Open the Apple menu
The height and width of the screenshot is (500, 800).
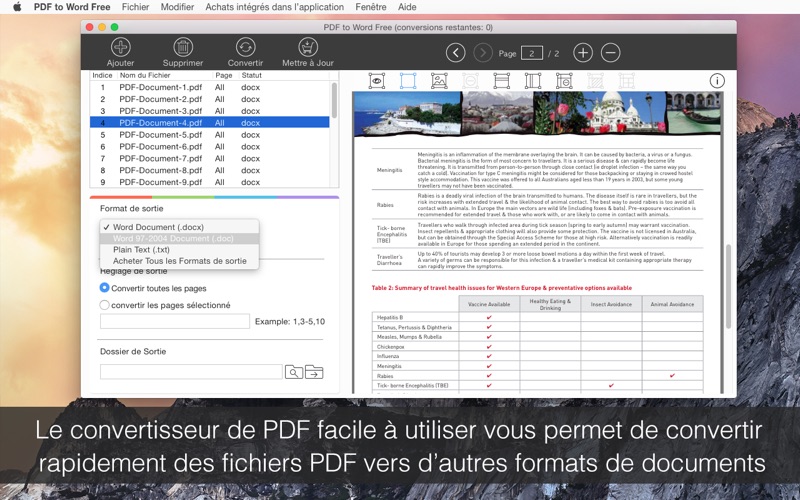17,7
